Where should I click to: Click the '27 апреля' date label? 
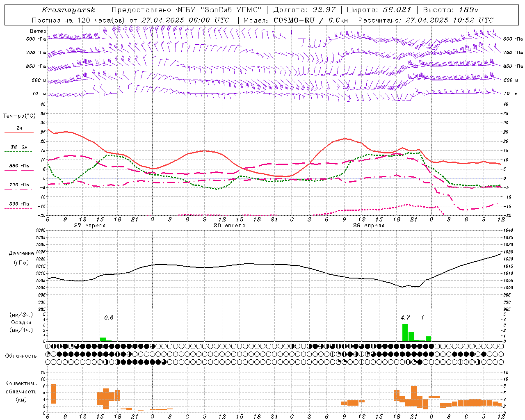89,226
